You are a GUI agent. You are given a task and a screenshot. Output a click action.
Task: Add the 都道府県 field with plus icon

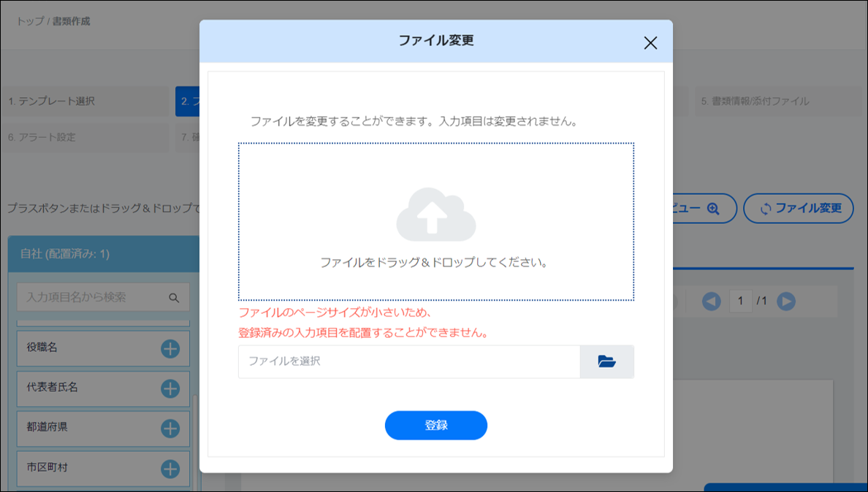170,428
